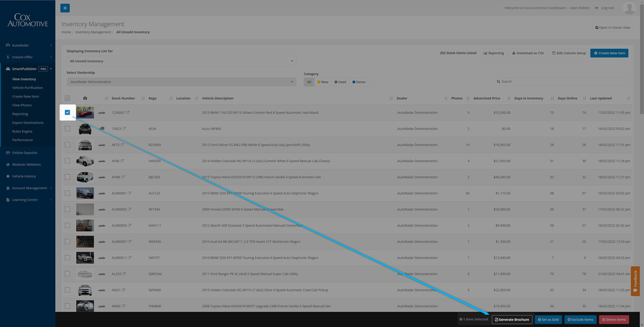Image resolution: width=644 pixels, height=327 pixels.
Task: Download inventory as CSV
Action: point(527,53)
